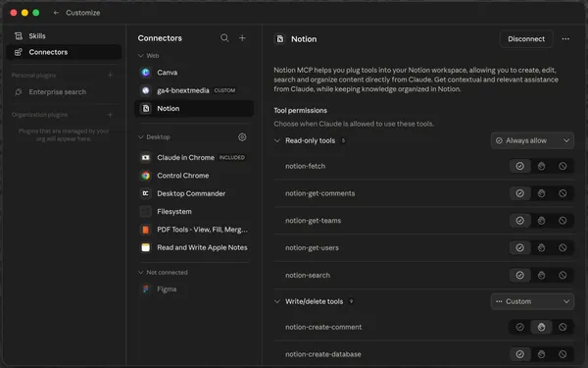Collapse the Write/delete tools section
588x368 pixels.
pyautogui.click(x=277, y=301)
